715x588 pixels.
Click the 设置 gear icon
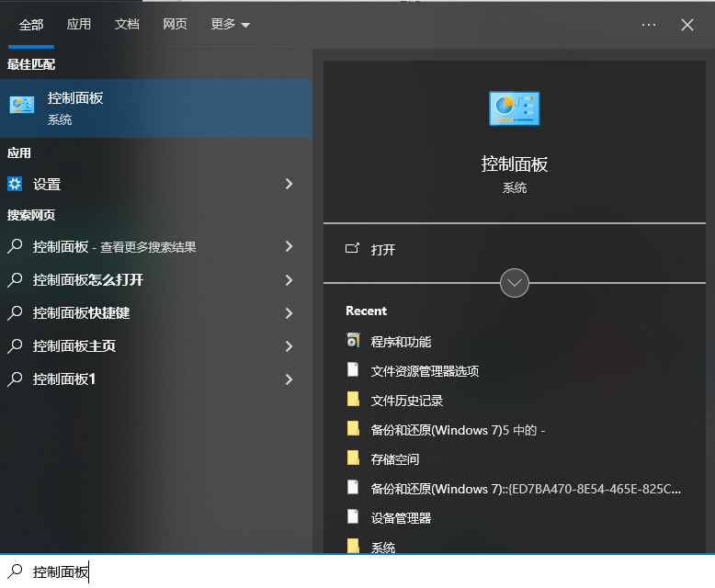click(15, 184)
